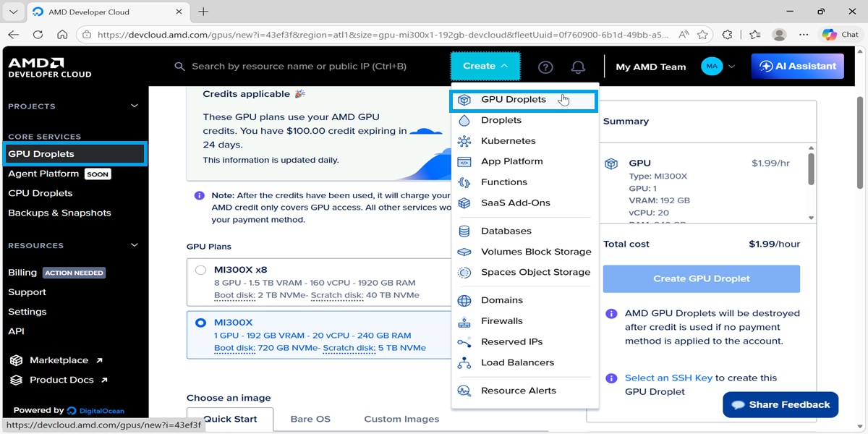
Task: Click the info icon beside the Note
Action: 199,195
